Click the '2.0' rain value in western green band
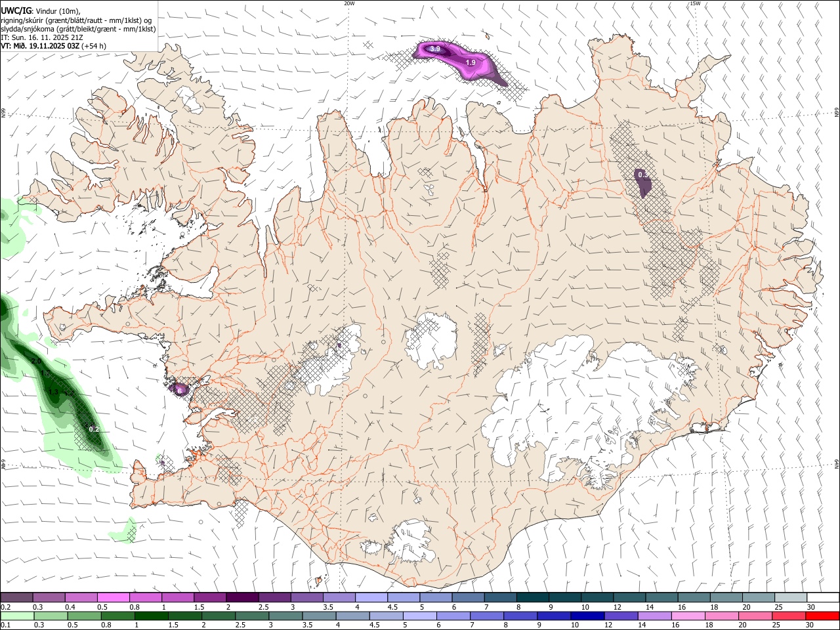 36,362
